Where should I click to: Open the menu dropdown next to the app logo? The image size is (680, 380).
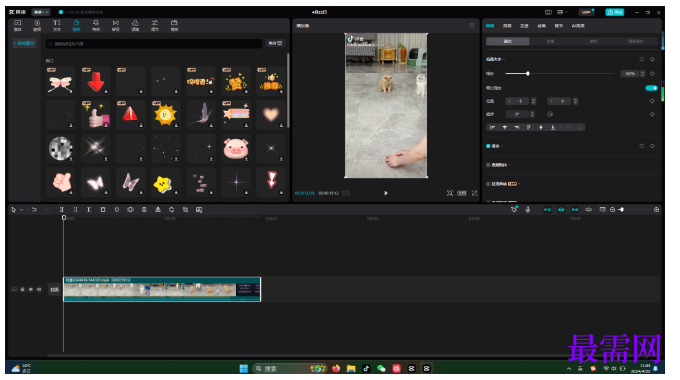click(41, 12)
